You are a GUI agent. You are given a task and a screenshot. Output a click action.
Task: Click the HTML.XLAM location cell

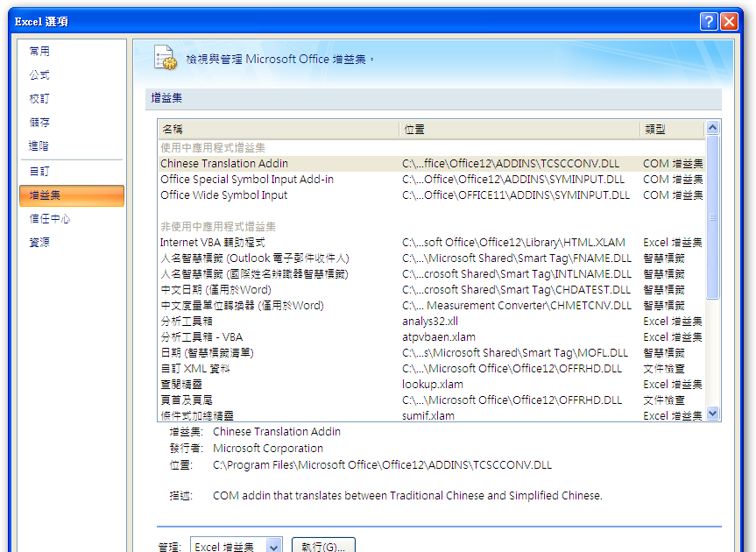(513, 243)
